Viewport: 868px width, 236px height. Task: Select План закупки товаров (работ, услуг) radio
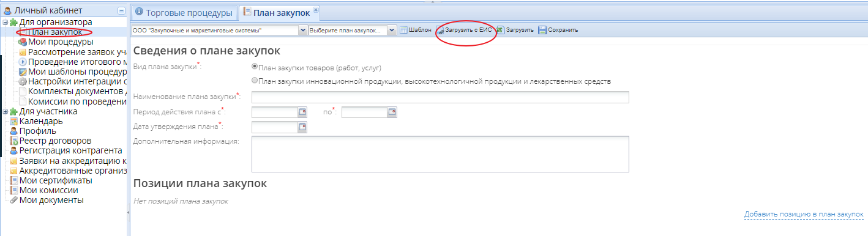pos(255,67)
